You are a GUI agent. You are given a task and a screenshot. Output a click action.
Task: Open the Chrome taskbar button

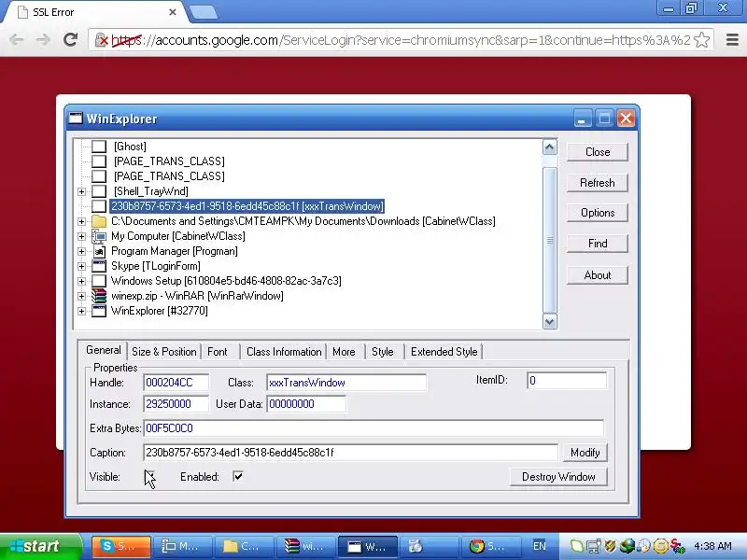tap(491, 546)
